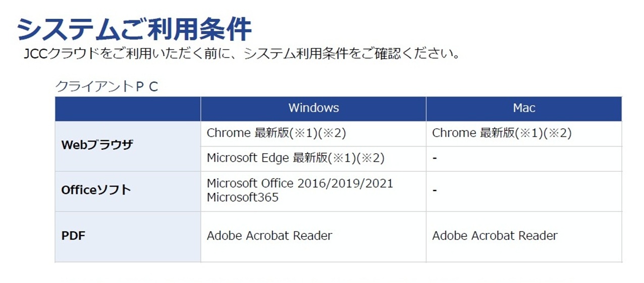Click the JCCクラウド introductory sentence
The height and width of the screenshot is (283, 644).
(x=242, y=54)
